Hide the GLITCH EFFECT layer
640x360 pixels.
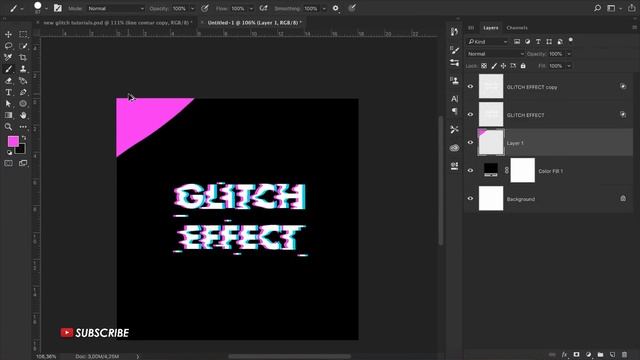(x=470, y=115)
